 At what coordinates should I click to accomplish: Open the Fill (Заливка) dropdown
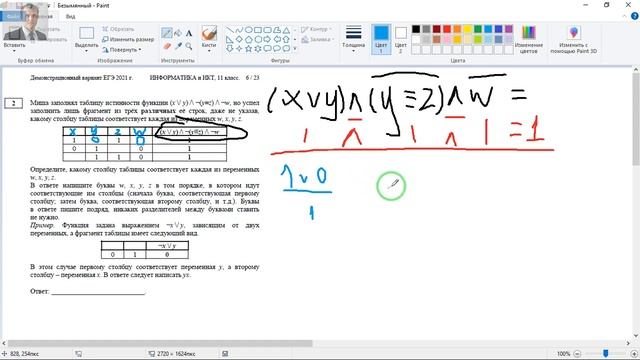coord(318,40)
